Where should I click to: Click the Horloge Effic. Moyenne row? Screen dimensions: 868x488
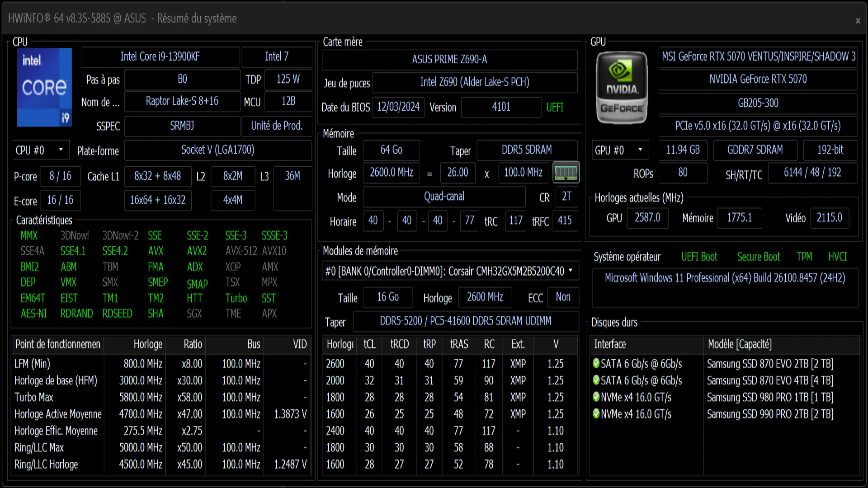coord(160,431)
